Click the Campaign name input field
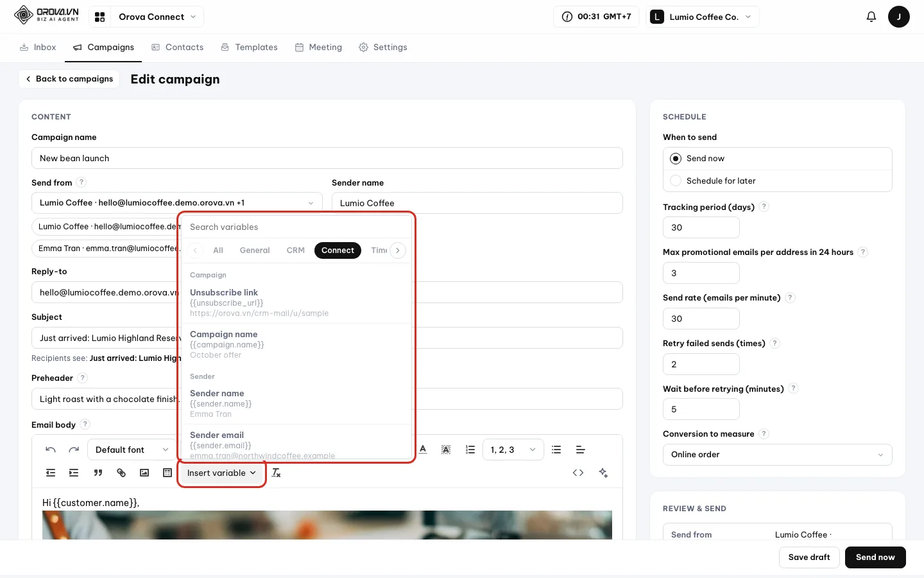The height and width of the screenshot is (578, 924). click(x=327, y=159)
